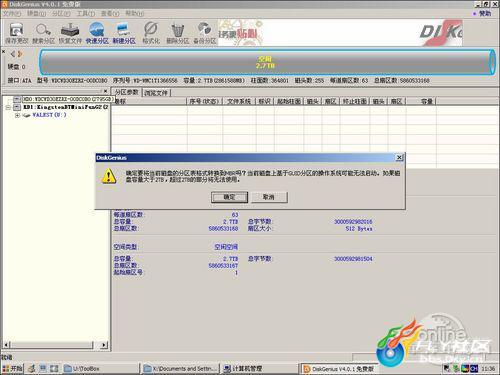
Task: Confirm dialog with 确定 button
Action: (229, 197)
